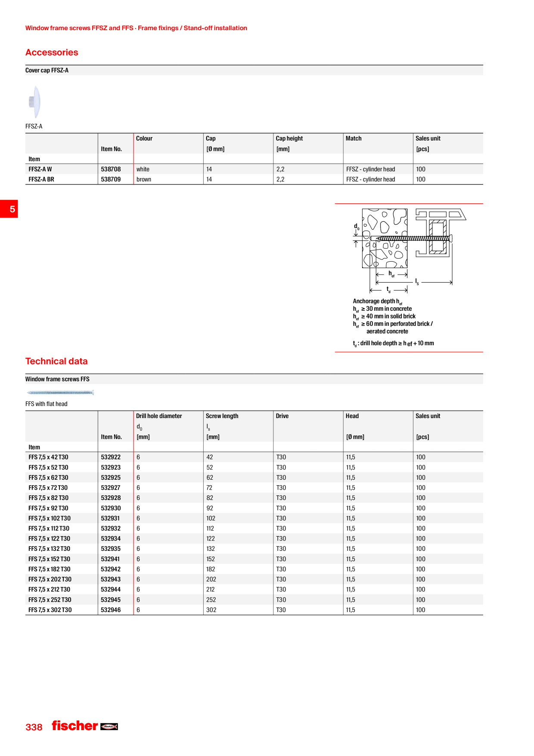534x756 pixels.
Task: Click screw length value 42
Action: [x=210, y=457]
